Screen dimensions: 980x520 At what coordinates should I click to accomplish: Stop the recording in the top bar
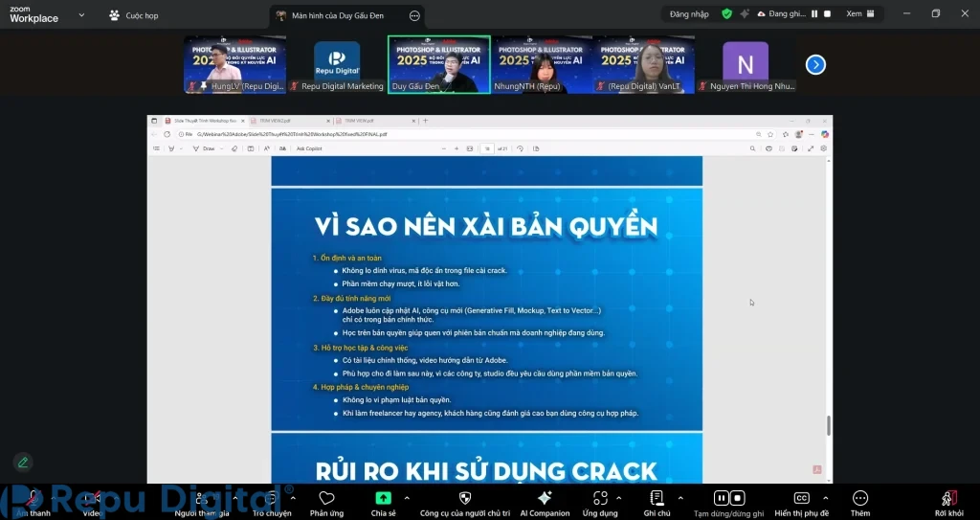(x=827, y=14)
